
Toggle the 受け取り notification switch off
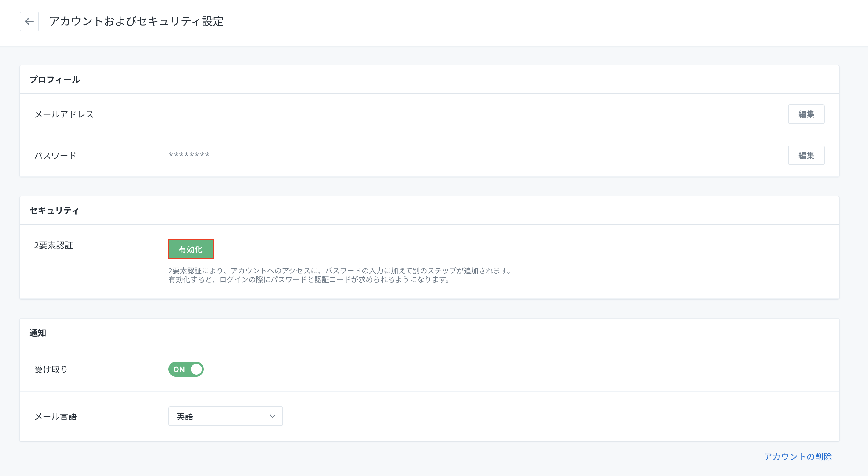(x=186, y=369)
